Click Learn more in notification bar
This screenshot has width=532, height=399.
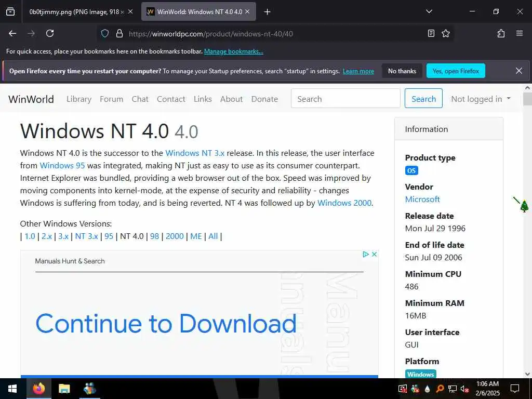pyautogui.click(x=358, y=71)
